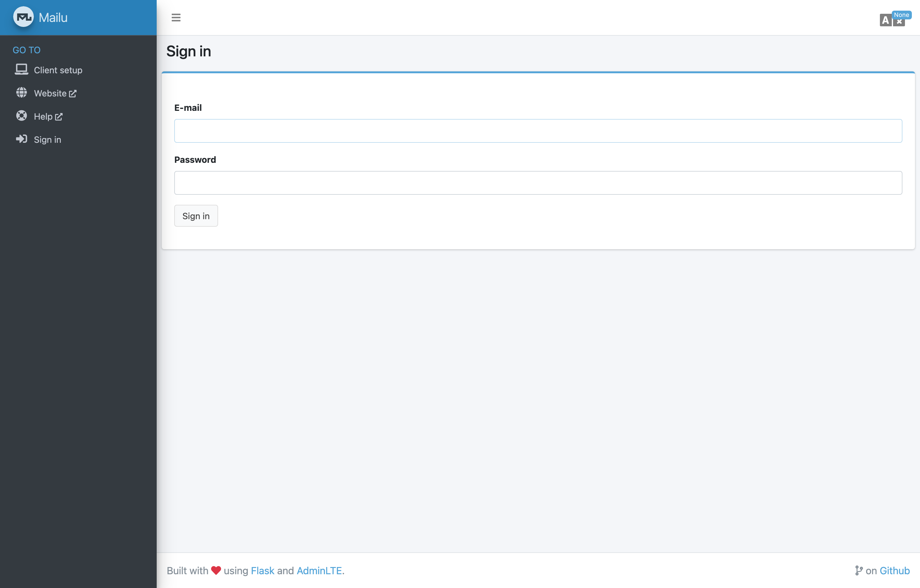Click external-link icon next to Help
920x588 pixels.
pyautogui.click(x=59, y=117)
